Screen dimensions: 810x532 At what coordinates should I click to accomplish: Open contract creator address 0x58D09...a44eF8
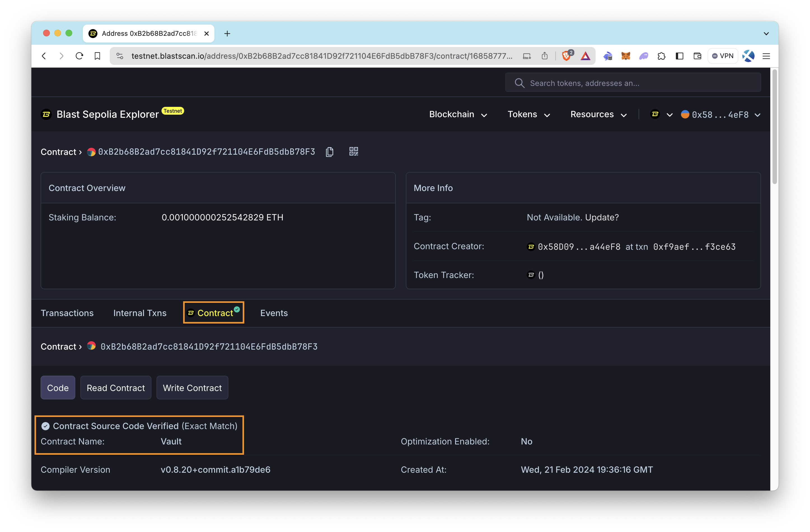579,247
